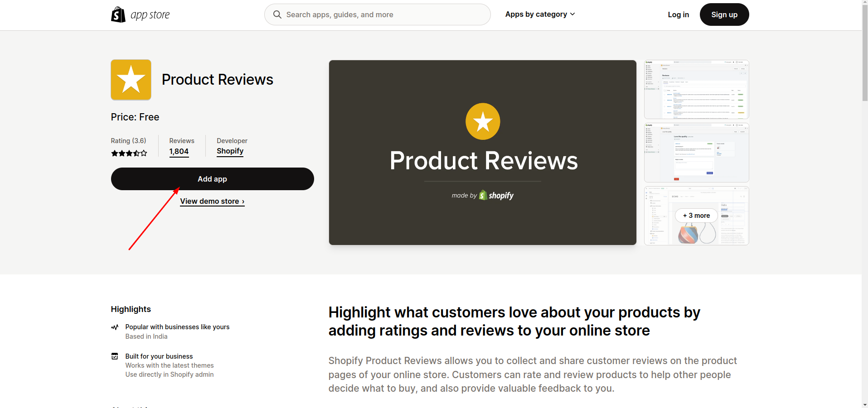
Task: Open the Log in page
Action: point(678,14)
